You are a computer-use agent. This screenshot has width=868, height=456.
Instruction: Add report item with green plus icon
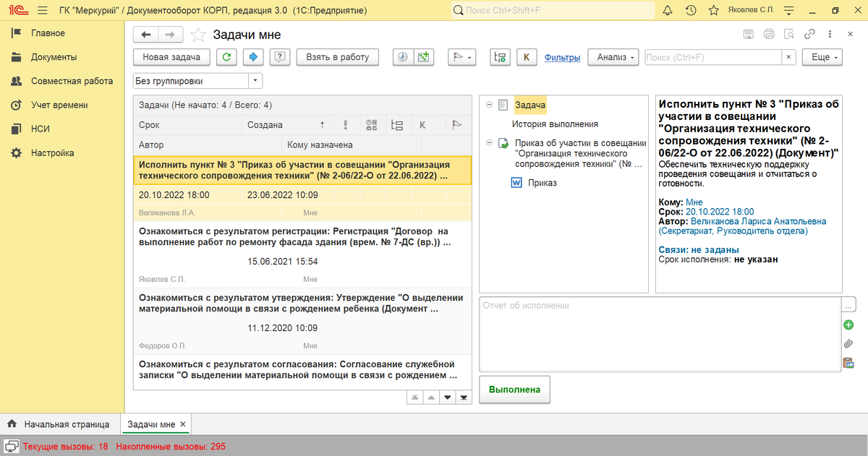tap(848, 325)
